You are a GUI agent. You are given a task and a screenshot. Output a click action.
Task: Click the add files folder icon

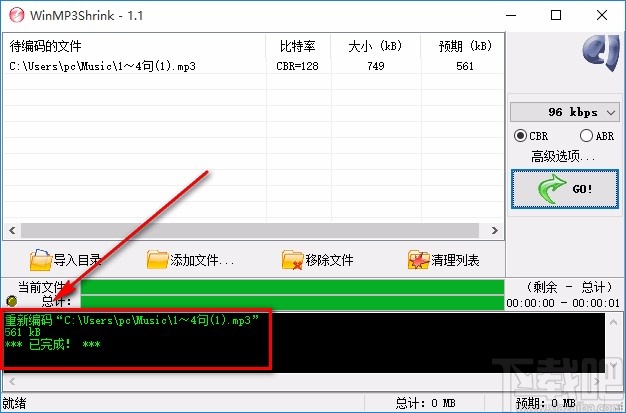point(157,260)
